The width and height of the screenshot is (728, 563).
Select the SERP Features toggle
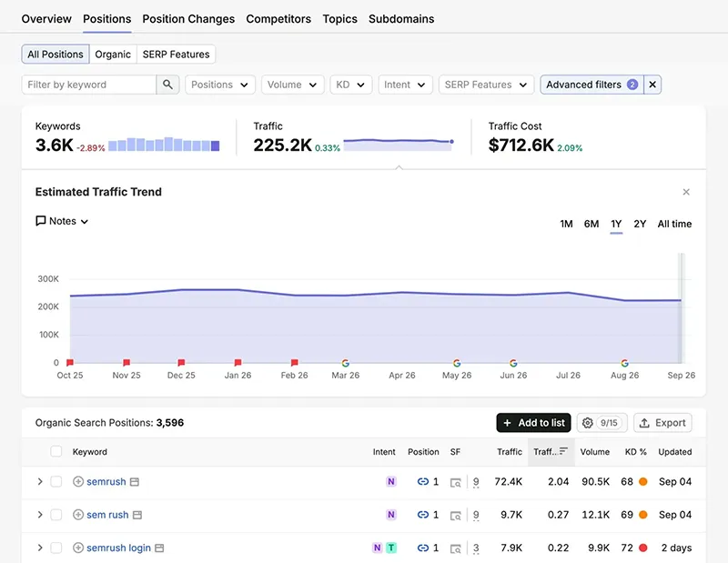(176, 55)
